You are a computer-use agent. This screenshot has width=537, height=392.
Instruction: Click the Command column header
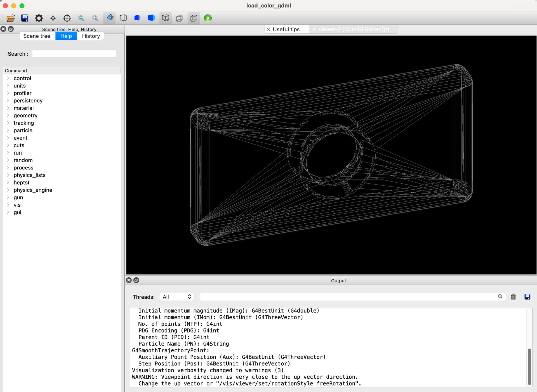coord(62,71)
